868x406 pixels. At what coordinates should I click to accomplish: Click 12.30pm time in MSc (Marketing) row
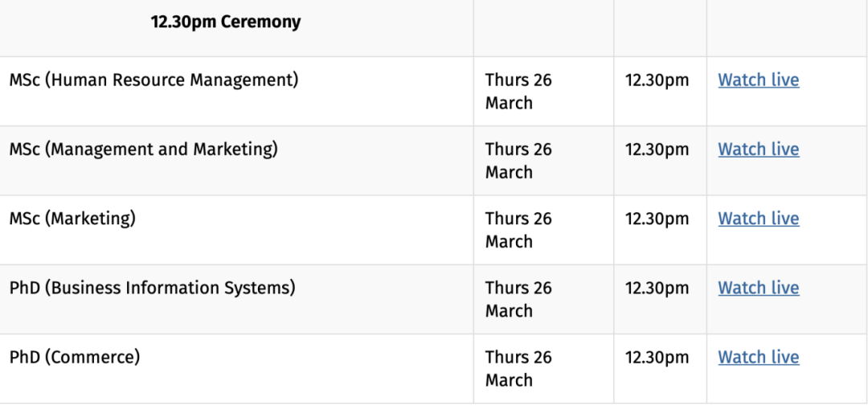(x=657, y=219)
